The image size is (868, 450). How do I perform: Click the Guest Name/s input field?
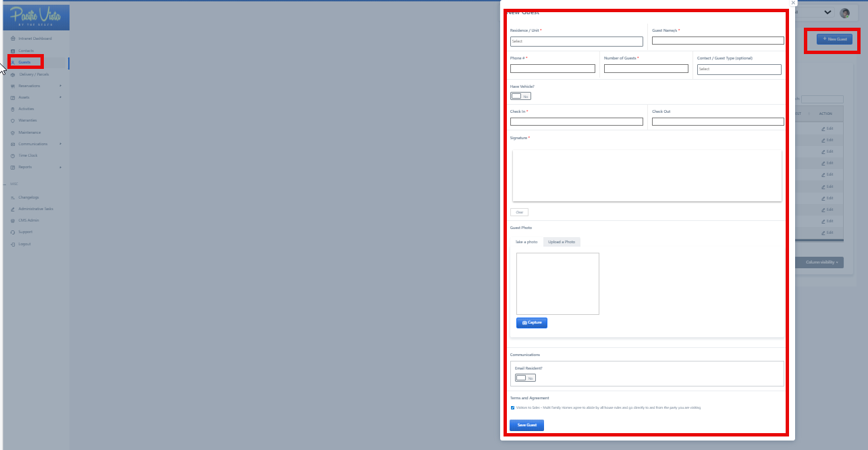click(717, 41)
